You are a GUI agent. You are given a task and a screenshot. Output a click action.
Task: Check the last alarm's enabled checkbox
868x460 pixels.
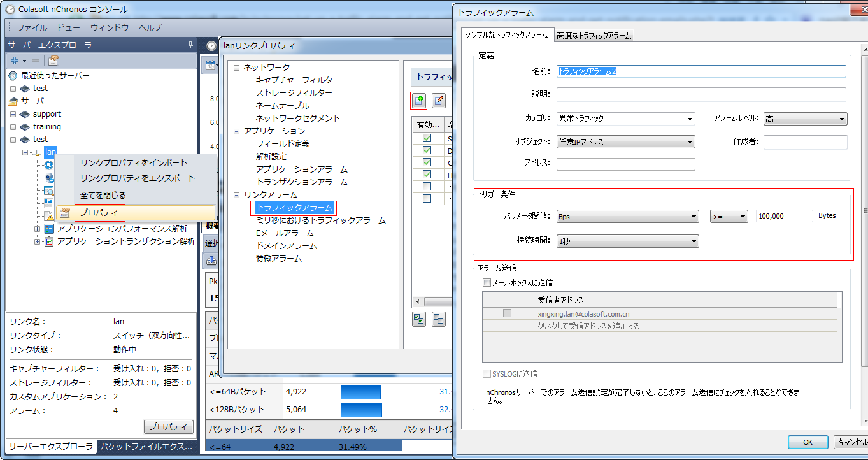pyautogui.click(x=426, y=199)
